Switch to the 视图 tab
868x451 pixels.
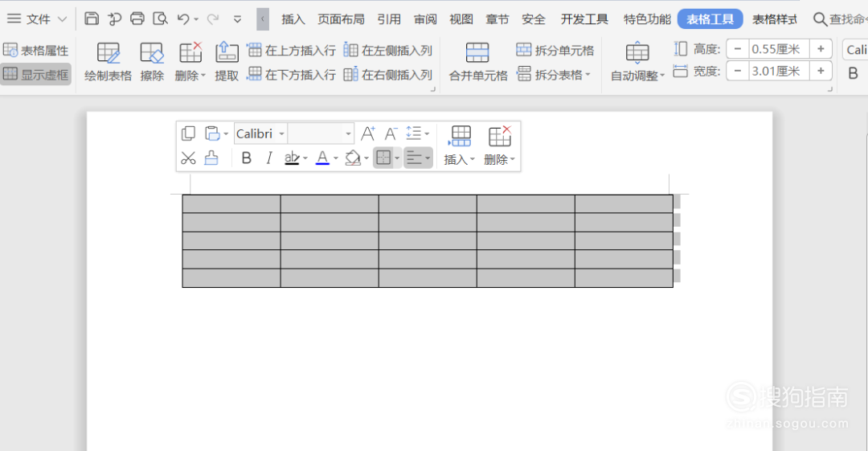coord(461,19)
